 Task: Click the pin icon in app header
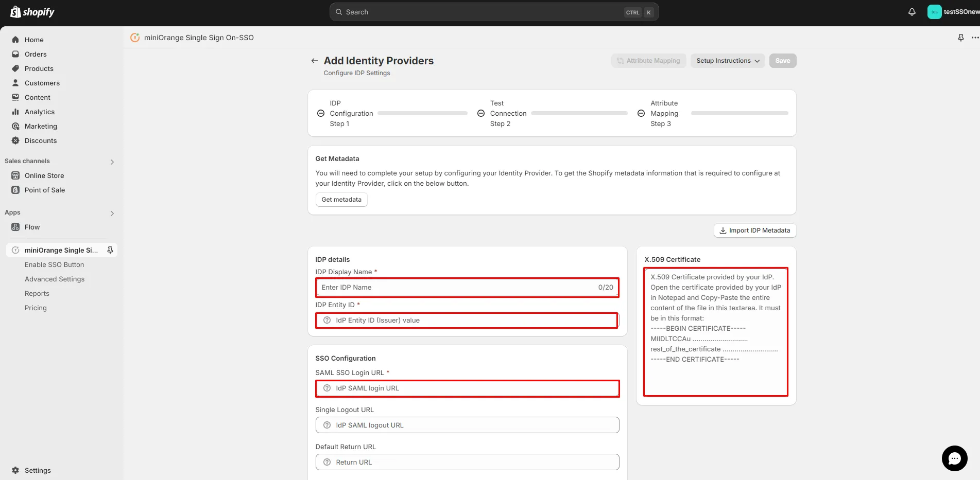(x=960, y=38)
